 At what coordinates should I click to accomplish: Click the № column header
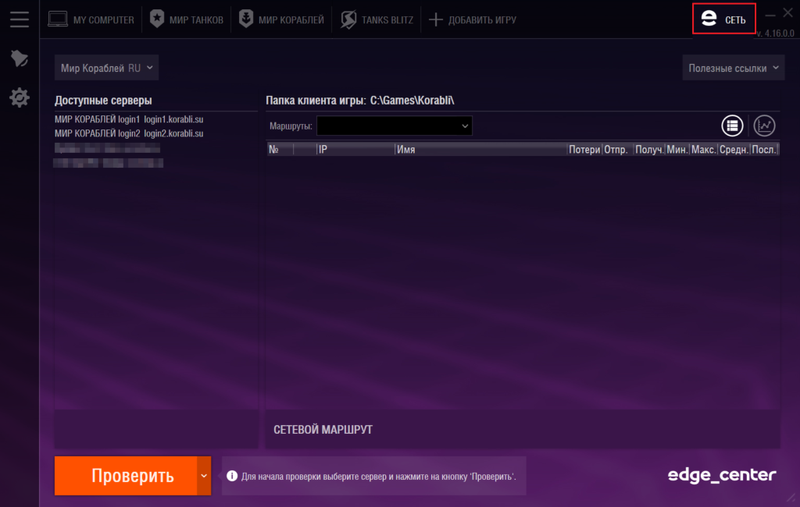[280, 149]
